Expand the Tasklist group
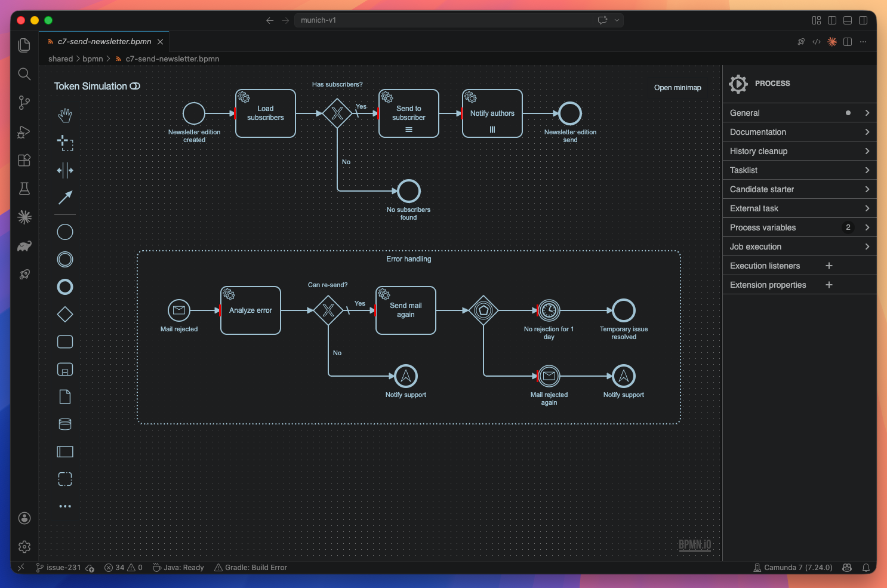 800,170
